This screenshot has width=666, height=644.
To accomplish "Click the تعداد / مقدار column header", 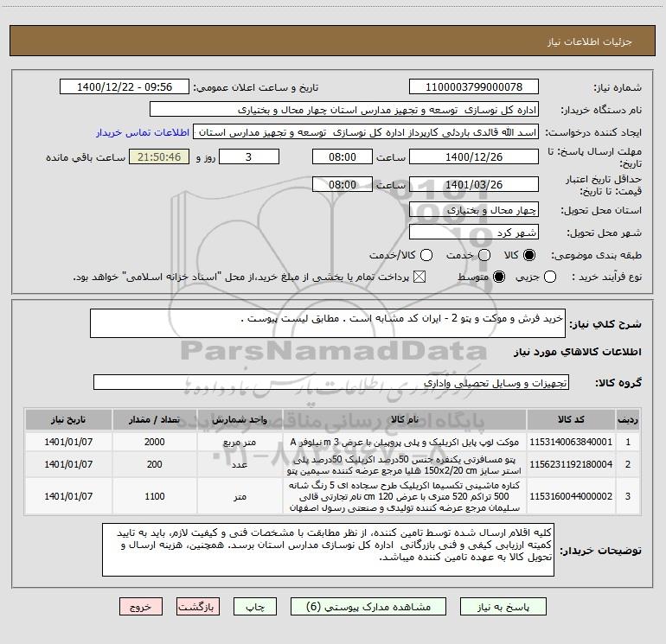I will coord(155,419).
